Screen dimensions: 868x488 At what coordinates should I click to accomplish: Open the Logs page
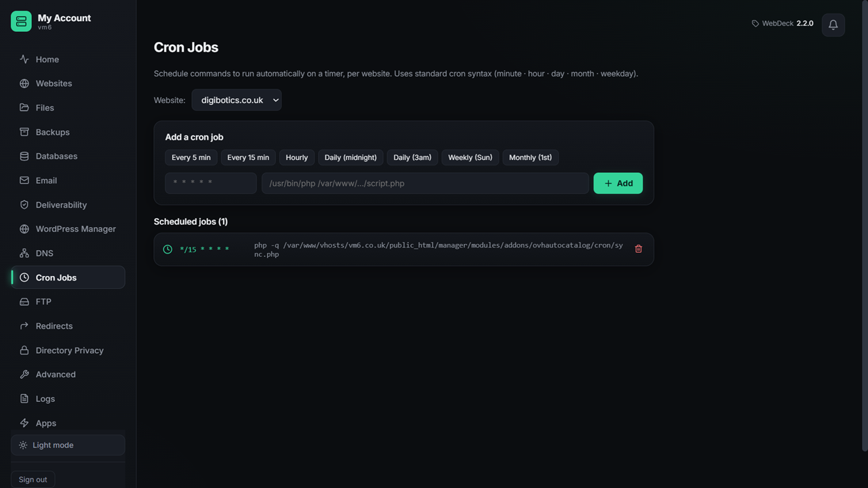pyautogui.click(x=68, y=399)
